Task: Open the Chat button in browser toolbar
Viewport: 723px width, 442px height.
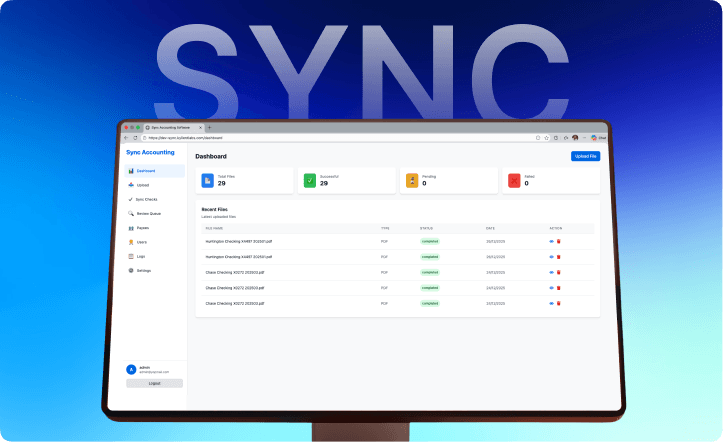Action: [599, 138]
